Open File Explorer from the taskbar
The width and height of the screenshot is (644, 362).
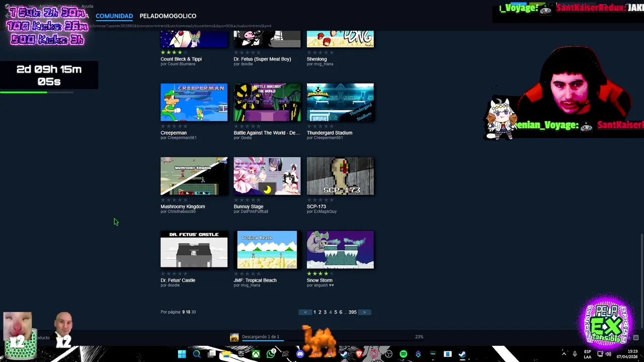tap(226, 354)
